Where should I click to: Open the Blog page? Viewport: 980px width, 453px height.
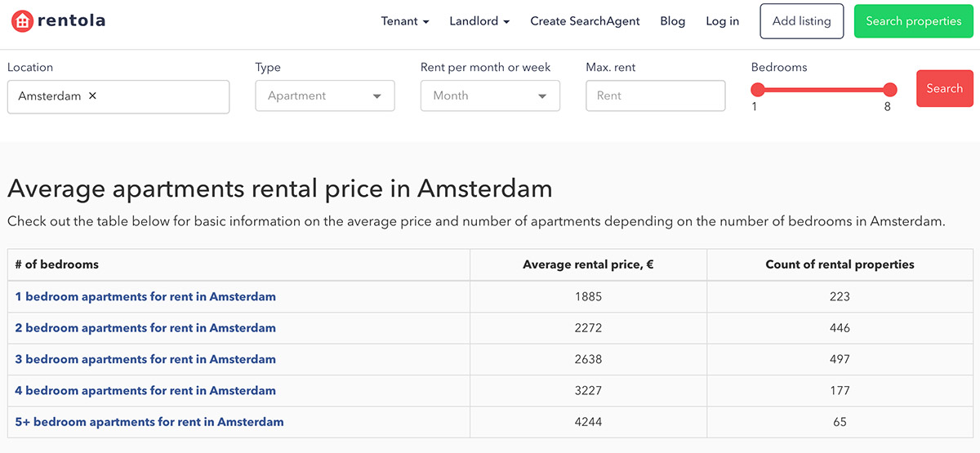(x=672, y=21)
